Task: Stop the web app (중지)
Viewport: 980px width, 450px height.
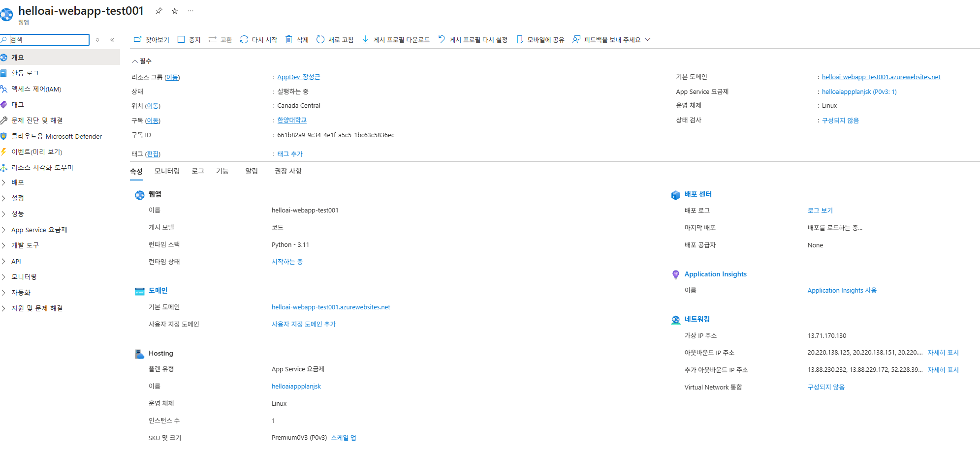Action: (189, 40)
